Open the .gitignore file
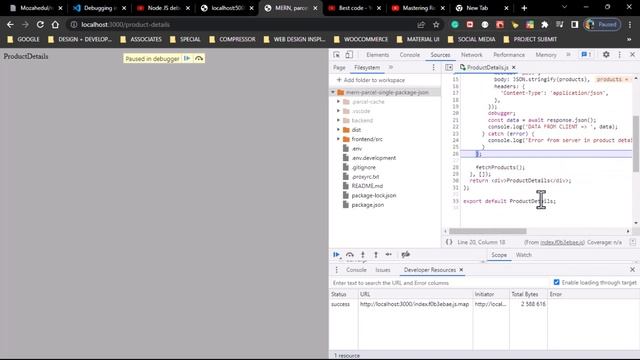The height and width of the screenshot is (360, 640). pyautogui.click(x=363, y=167)
